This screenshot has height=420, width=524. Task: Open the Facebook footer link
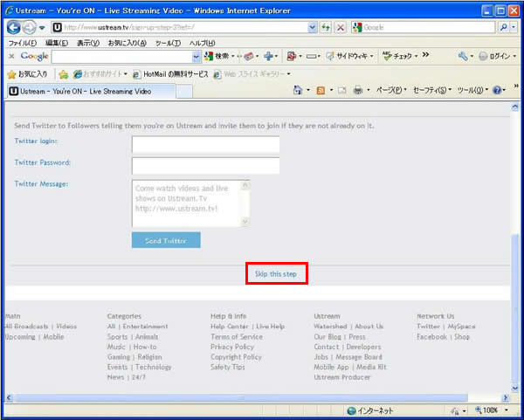pos(431,337)
